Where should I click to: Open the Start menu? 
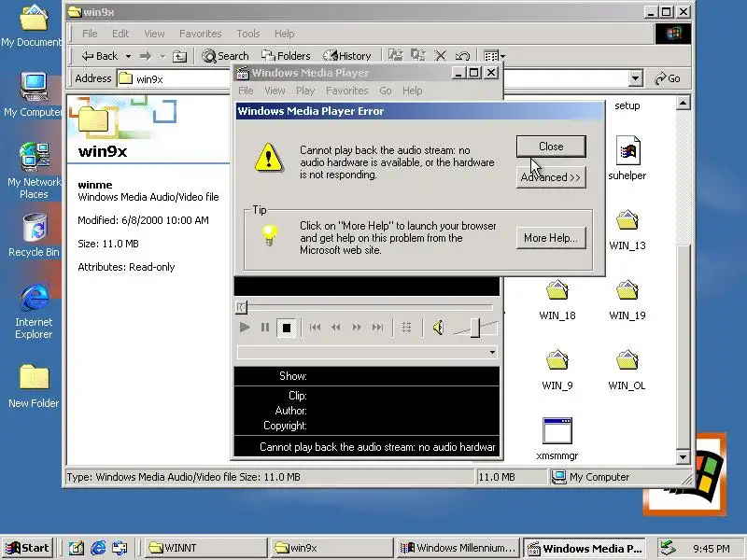click(x=28, y=548)
